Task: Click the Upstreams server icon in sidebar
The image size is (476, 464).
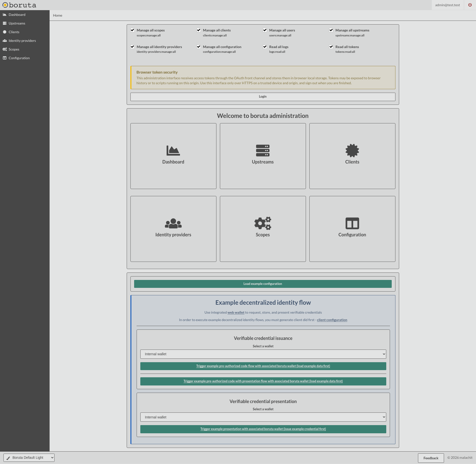Action: [4, 23]
